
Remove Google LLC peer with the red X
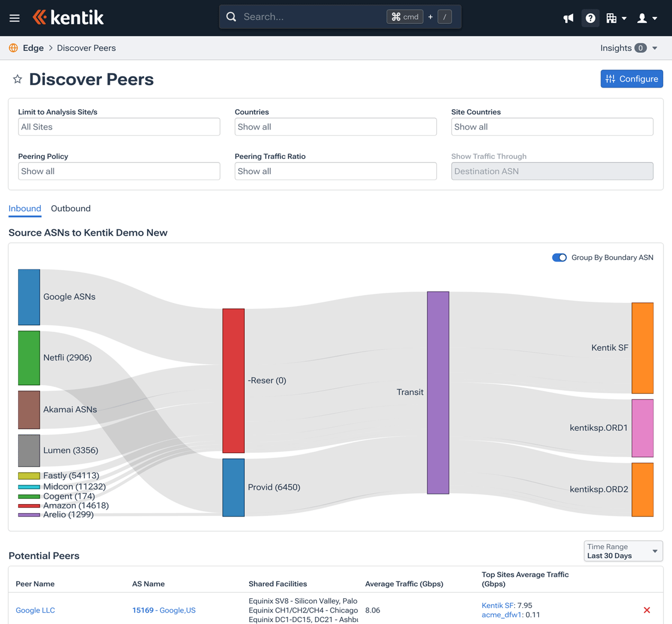(x=647, y=610)
